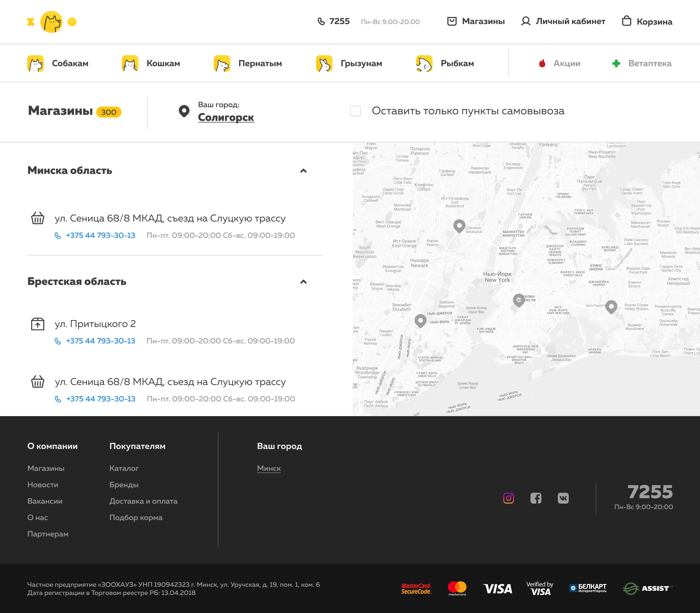Change city via Солигорск selector
The width and height of the screenshot is (700, 613).
point(226,117)
